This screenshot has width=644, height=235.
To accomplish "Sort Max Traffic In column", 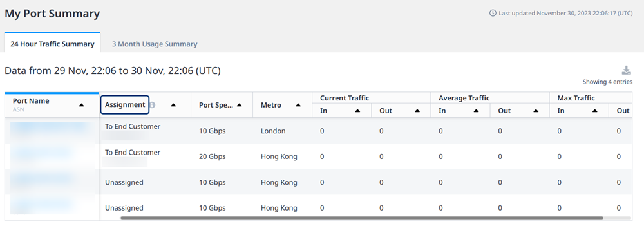I will pos(594,111).
